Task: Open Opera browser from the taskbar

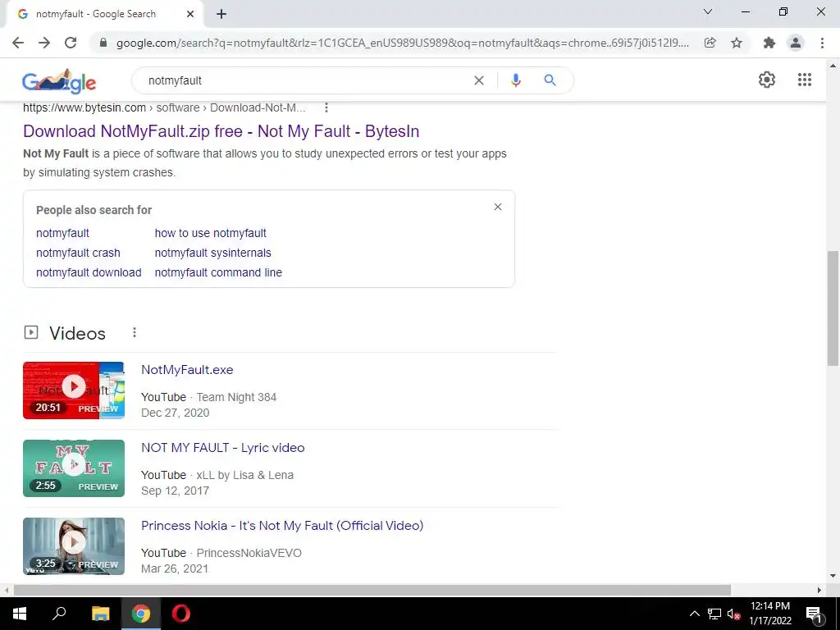Action: click(x=181, y=614)
